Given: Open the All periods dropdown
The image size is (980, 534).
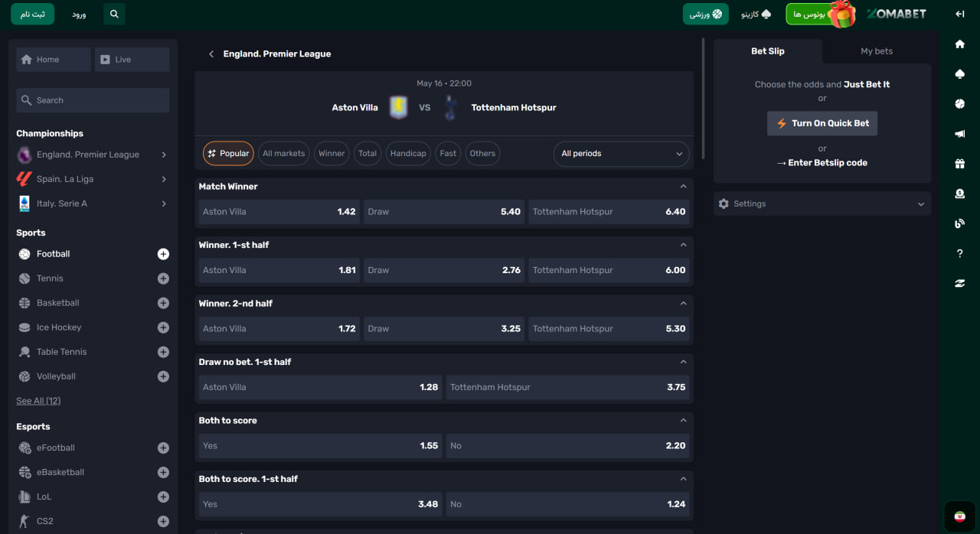Looking at the screenshot, I should [620, 153].
